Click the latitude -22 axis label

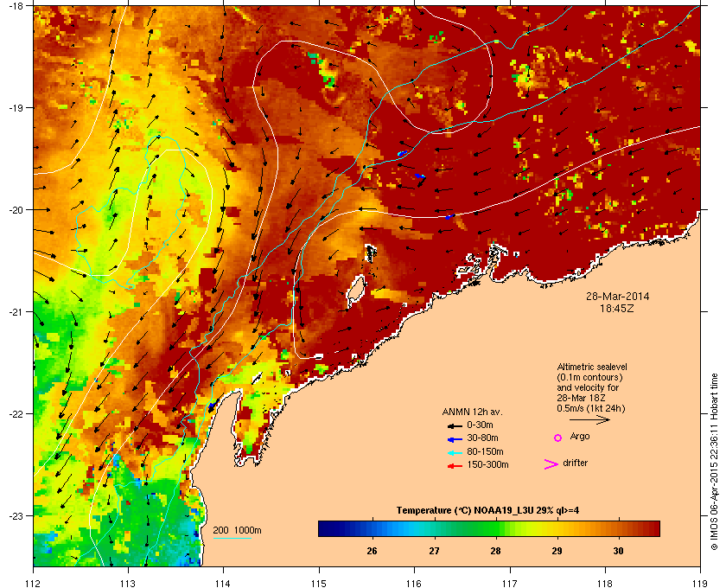[x=16, y=414]
